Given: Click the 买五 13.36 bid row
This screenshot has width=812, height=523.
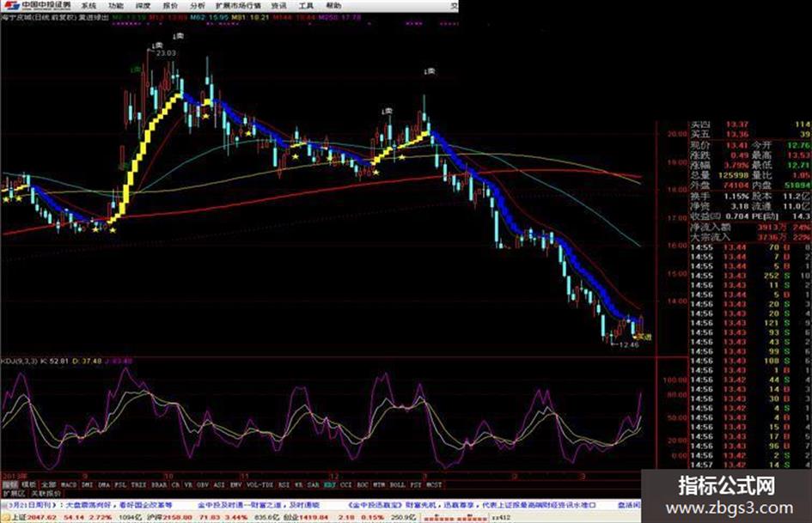Looking at the screenshot, I should (x=749, y=135).
